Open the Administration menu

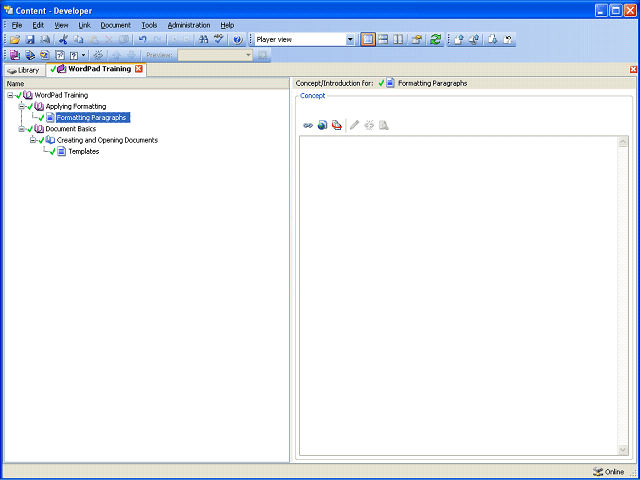coord(189,25)
